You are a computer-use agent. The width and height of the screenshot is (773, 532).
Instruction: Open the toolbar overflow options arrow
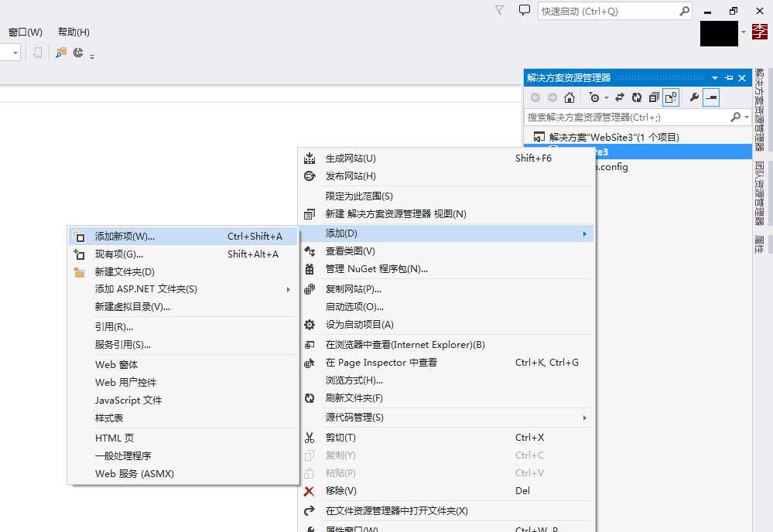(x=92, y=56)
